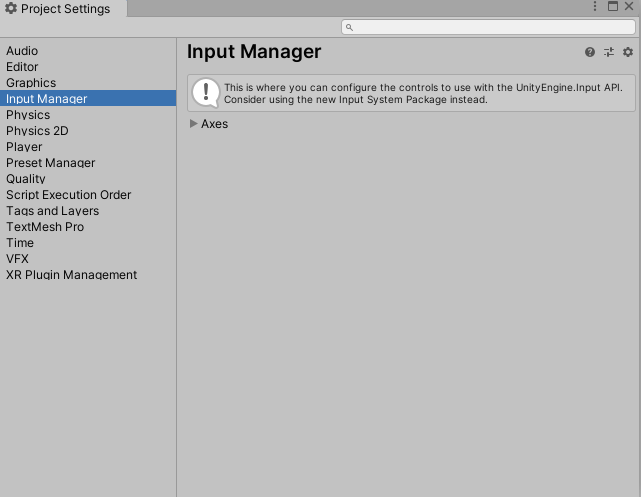Select the TextMesh Pro settings entry
Image resolution: width=641 pixels, height=497 pixels.
45,227
